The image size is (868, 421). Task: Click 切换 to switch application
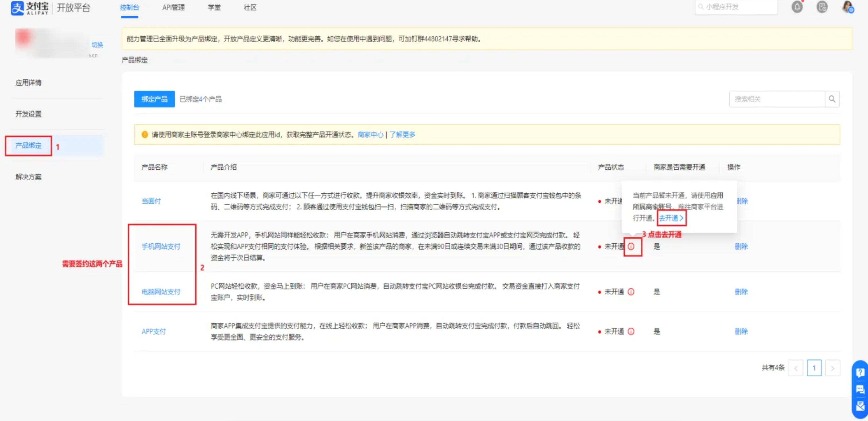click(97, 45)
